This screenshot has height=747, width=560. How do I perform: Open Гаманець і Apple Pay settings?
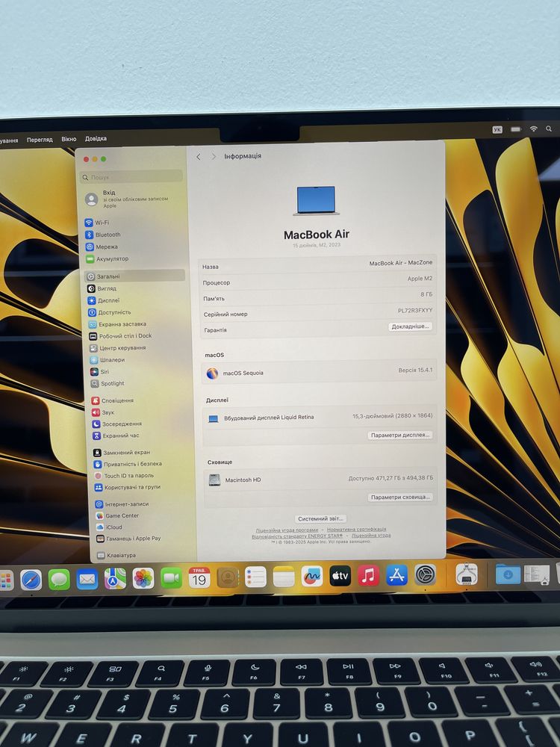pyautogui.click(x=128, y=539)
